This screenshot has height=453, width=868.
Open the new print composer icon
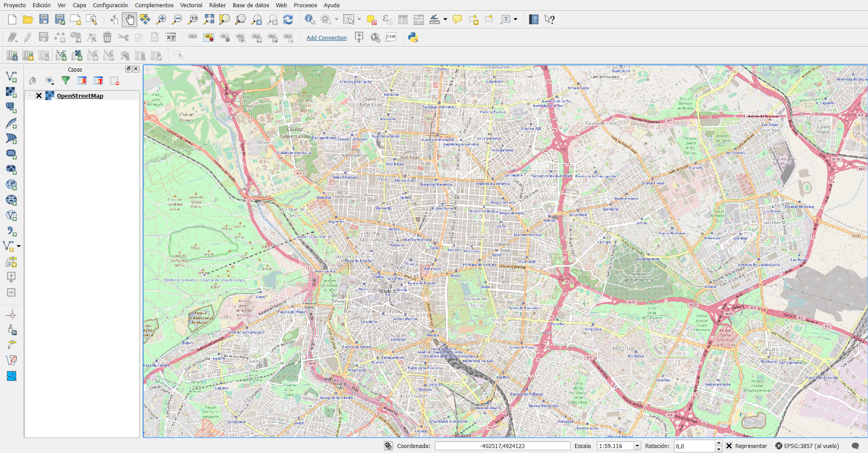pos(75,20)
